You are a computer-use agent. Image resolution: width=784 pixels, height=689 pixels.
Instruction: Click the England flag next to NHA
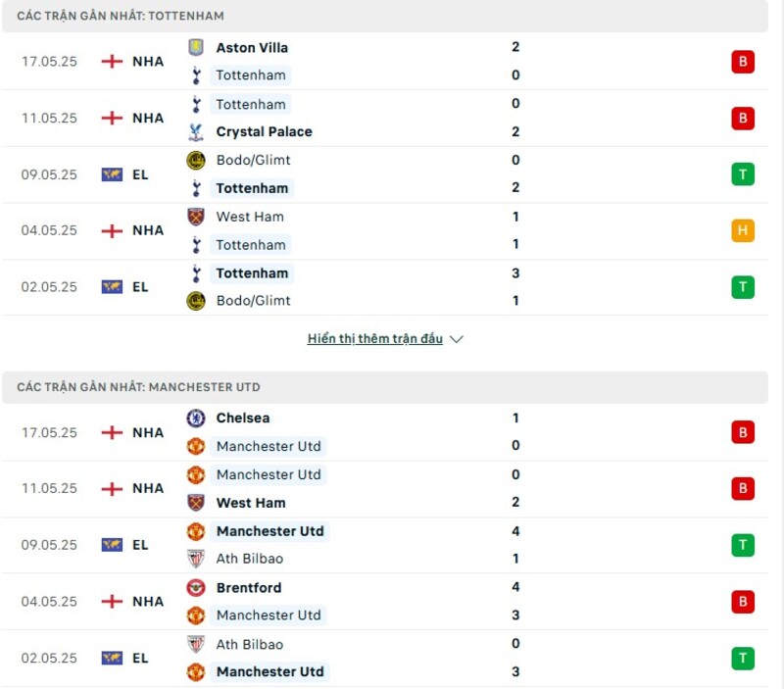[x=111, y=61]
